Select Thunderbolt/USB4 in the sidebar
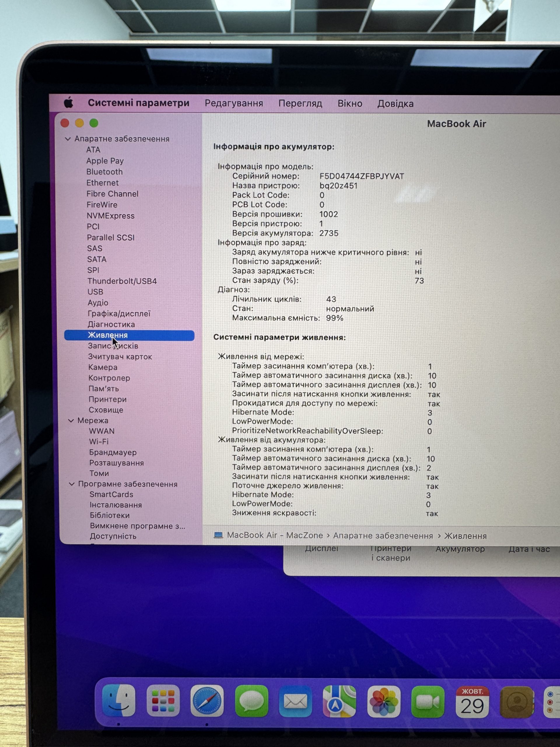 tap(122, 281)
